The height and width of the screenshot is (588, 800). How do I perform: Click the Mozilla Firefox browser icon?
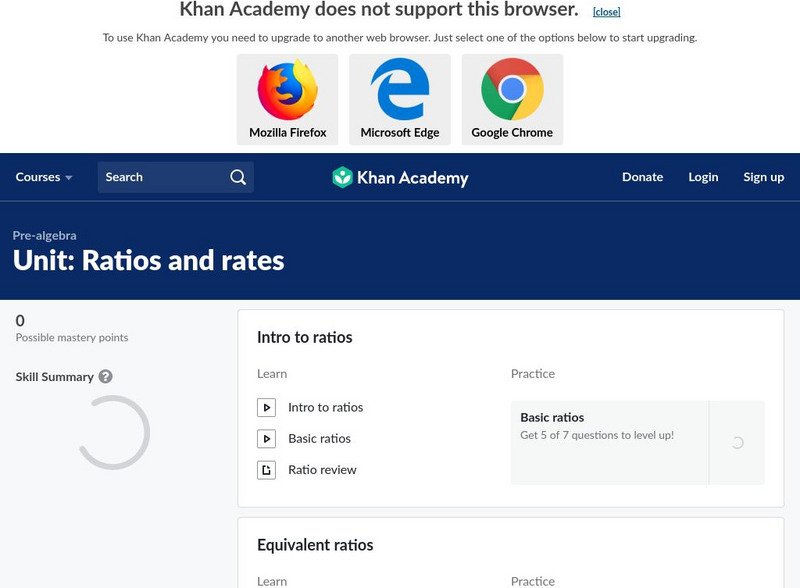pyautogui.click(x=287, y=90)
